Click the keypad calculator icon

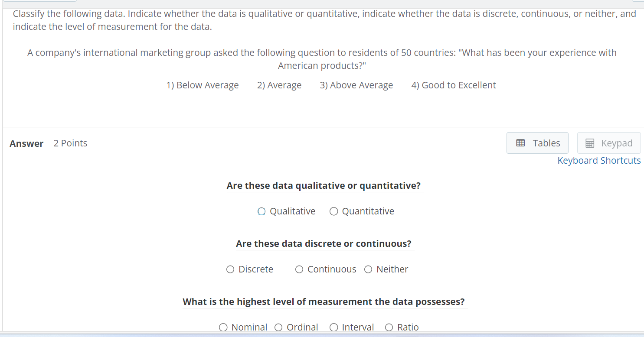click(590, 143)
